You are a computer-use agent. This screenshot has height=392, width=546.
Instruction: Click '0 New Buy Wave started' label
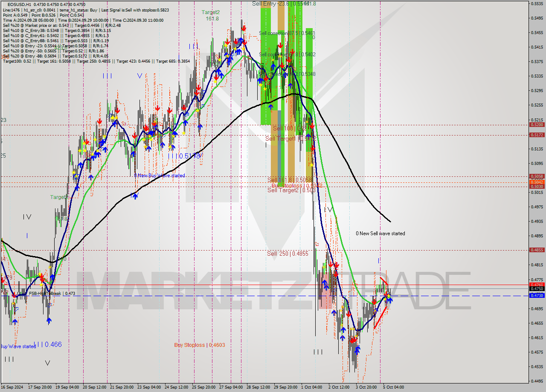160,176
